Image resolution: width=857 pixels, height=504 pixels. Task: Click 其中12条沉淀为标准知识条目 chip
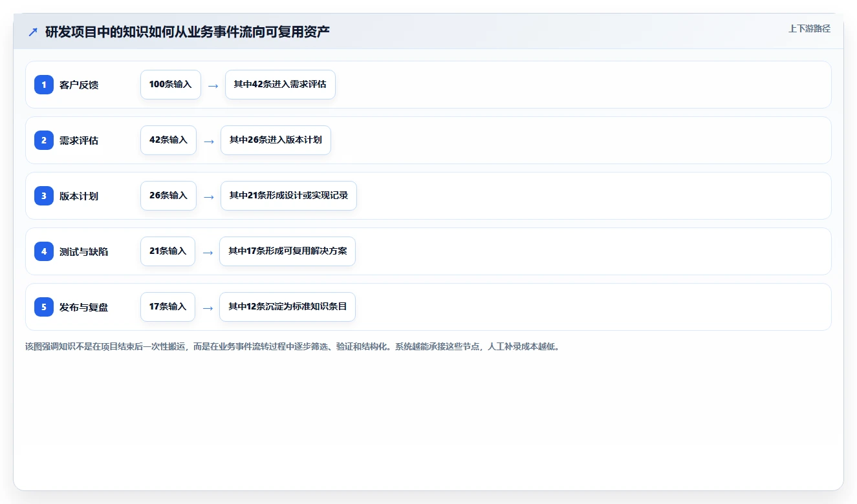click(x=287, y=307)
